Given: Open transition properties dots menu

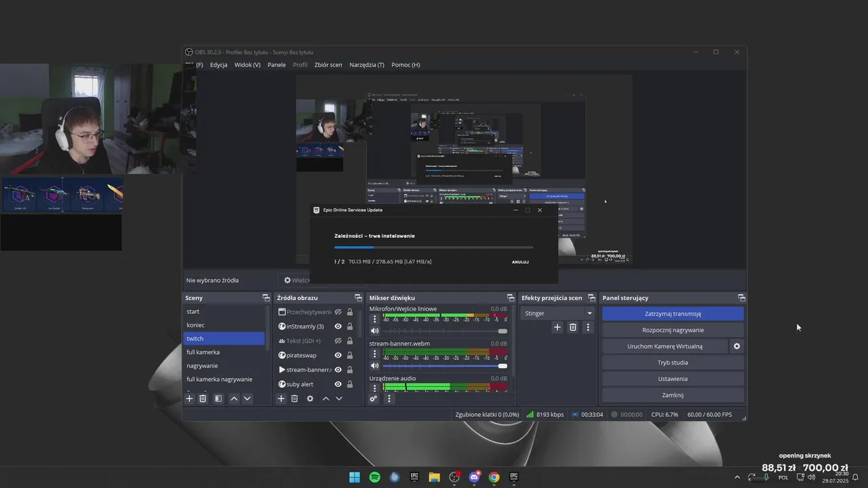Looking at the screenshot, I should click(x=588, y=327).
